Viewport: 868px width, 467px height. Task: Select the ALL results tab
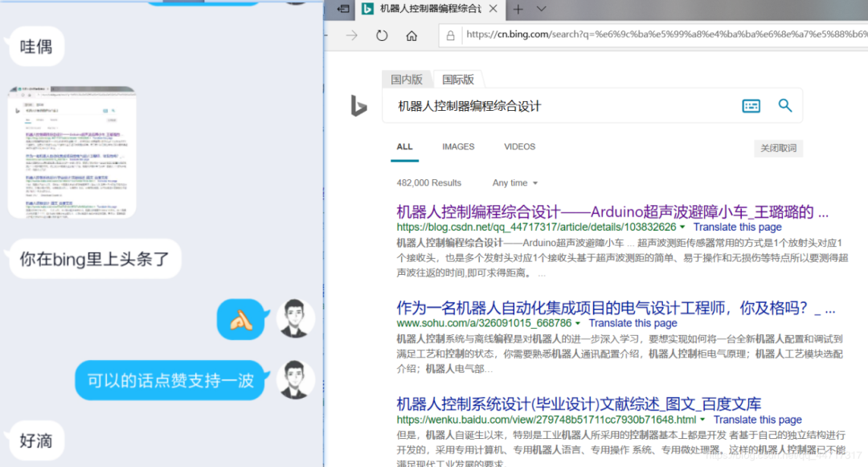point(404,146)
